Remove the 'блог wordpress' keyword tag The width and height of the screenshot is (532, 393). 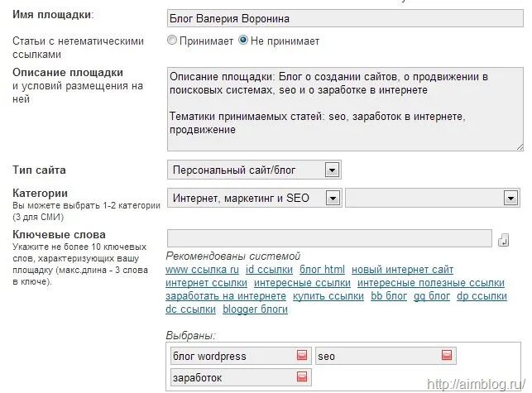point(302,355)
